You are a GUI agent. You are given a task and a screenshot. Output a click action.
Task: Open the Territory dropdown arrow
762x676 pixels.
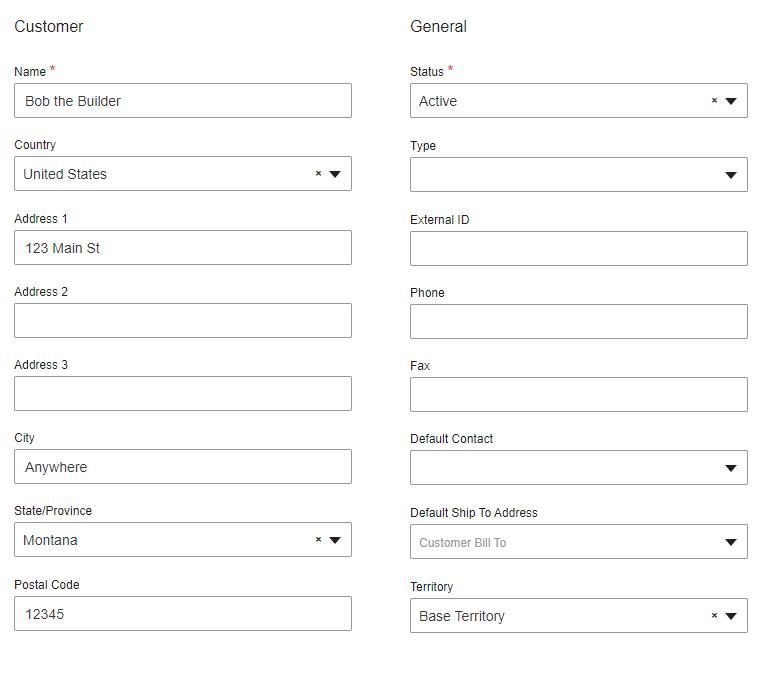(731, 616)
